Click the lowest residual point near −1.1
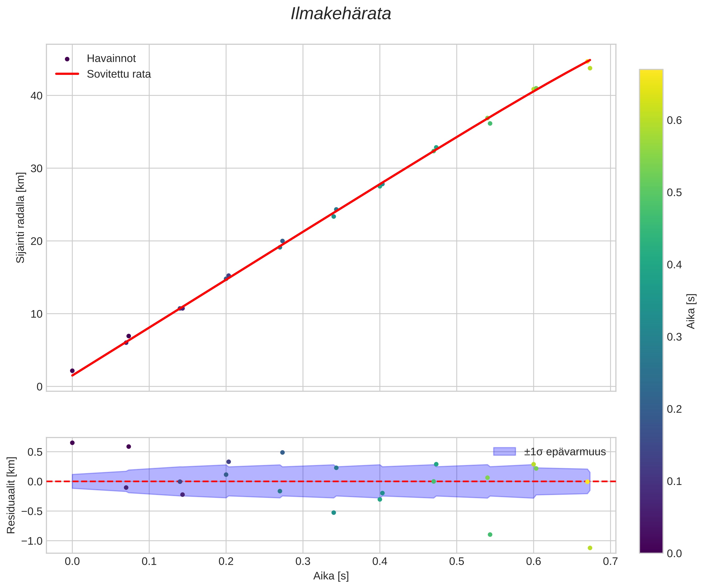 [x=590, y=548]
